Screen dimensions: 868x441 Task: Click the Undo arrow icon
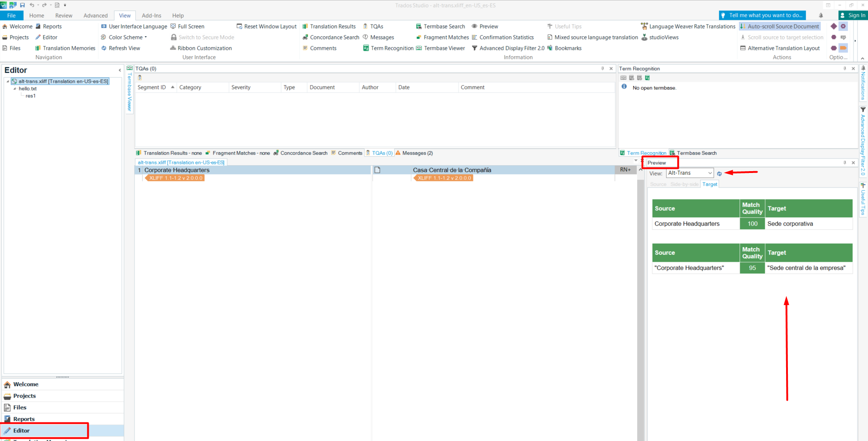coord(32,5)
